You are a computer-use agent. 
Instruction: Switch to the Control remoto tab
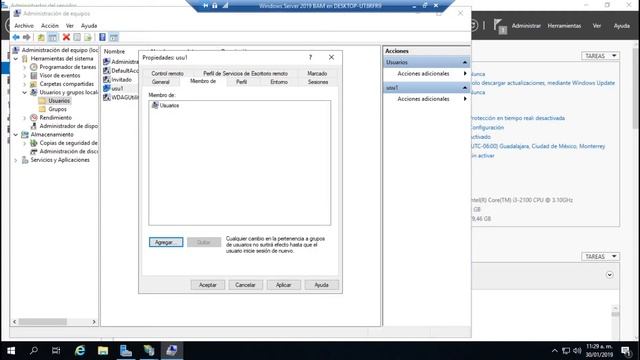[x=167, y=73]
